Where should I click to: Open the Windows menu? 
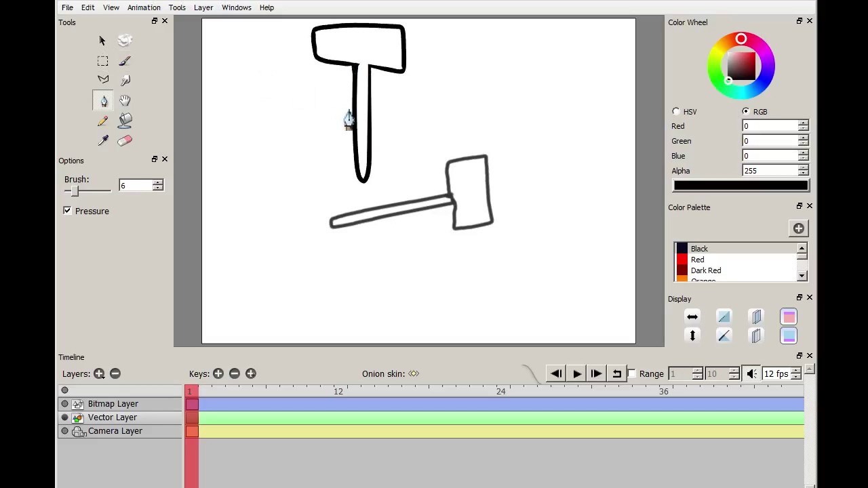point(237,7)
